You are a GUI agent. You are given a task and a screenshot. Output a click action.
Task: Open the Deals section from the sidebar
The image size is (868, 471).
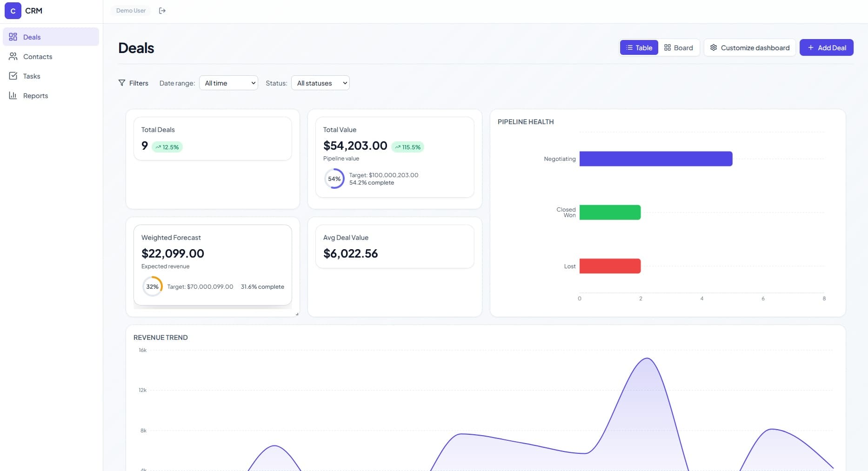pyautogui.click(x=31, y=37)
